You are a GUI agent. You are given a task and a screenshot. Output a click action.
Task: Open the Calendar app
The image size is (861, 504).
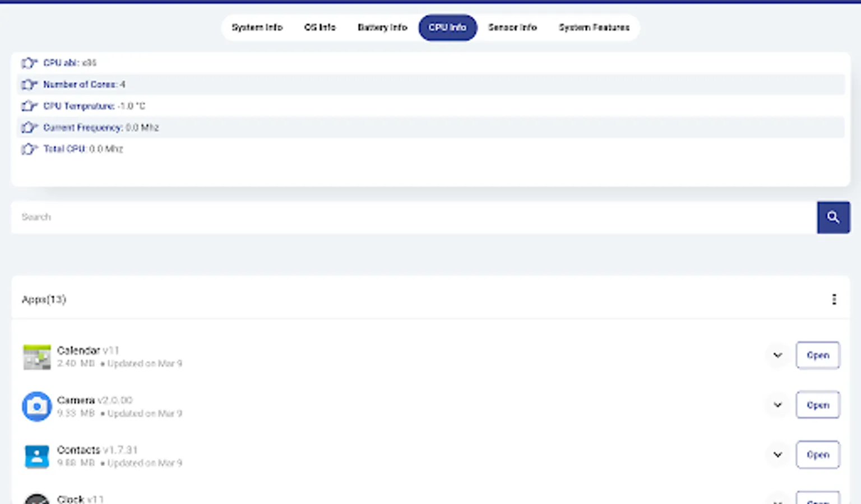point(818,355)
